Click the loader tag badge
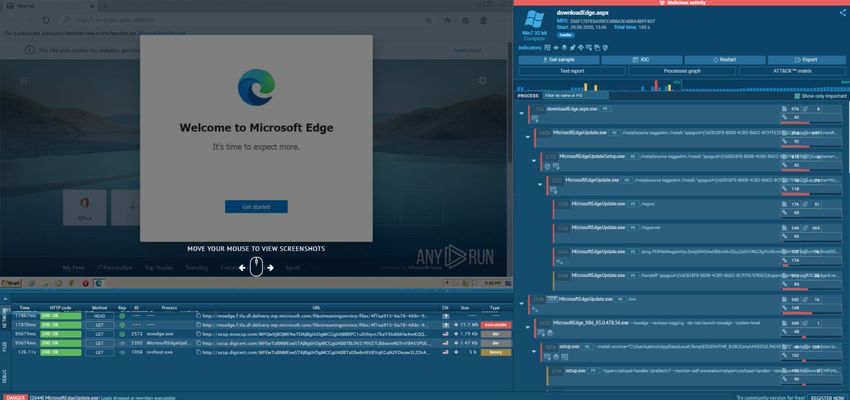Image resolution: width=850 pixels, height=400 pixels. pos(566,35)
